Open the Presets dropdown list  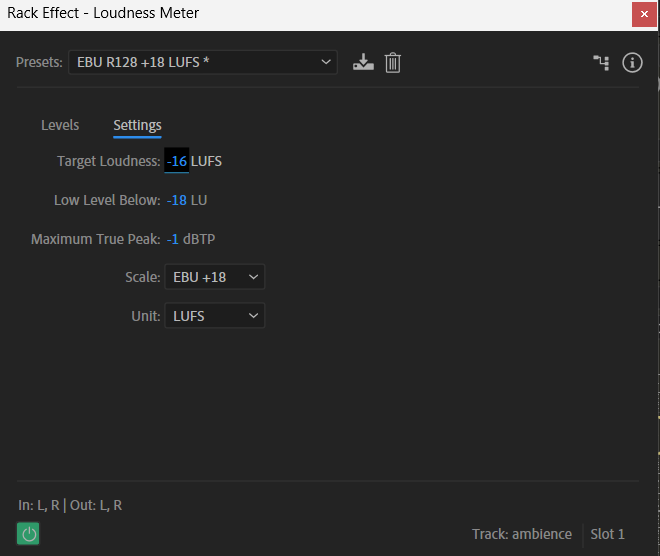point(203,62)
